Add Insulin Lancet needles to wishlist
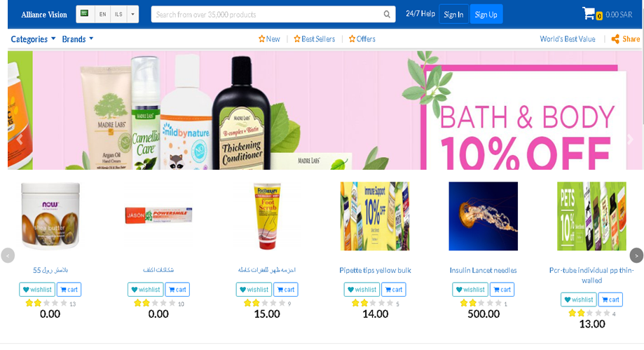 pyautogui.click(x=470, y=290)
